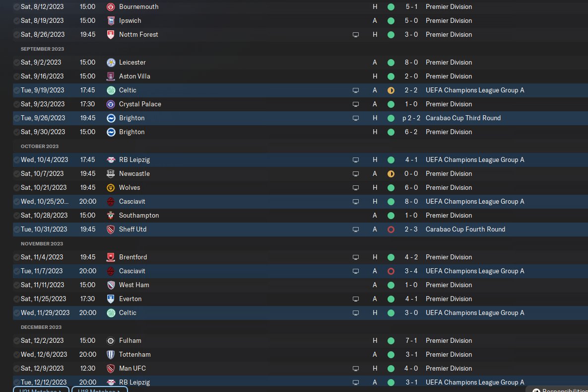The width and height of the screenshot is (588, 392).
Task: Click the RB Leipzig badge on 10/4
Action: (x=111, y=160)
